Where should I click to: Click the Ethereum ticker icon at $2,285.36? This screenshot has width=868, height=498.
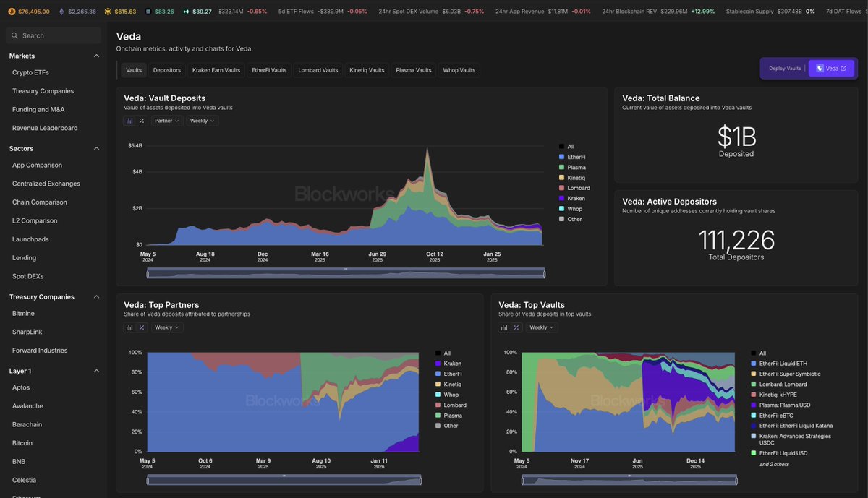pos(61,12)
